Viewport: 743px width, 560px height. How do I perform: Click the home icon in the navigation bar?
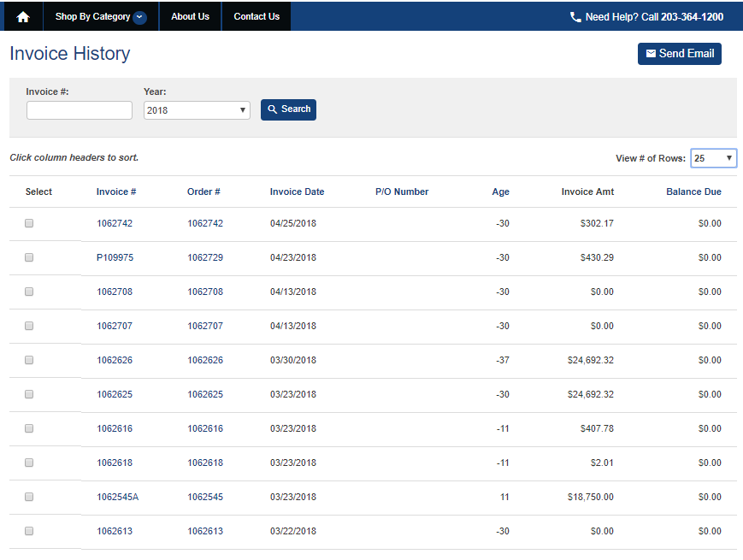(x=21, y=15)
